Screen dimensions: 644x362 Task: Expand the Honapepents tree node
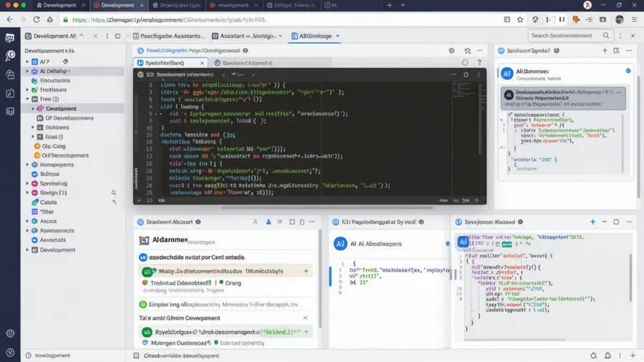(x=27, y=165)
